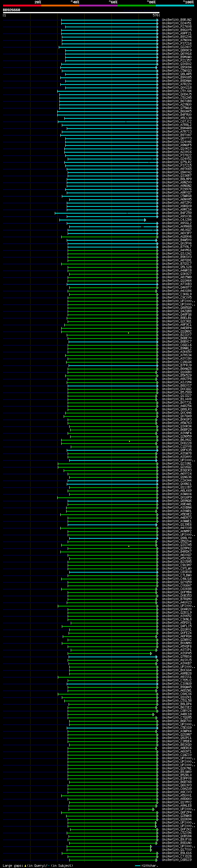
Task: Select the UniRef100_Q2IUN1 label
Action: tap(177, 464)
